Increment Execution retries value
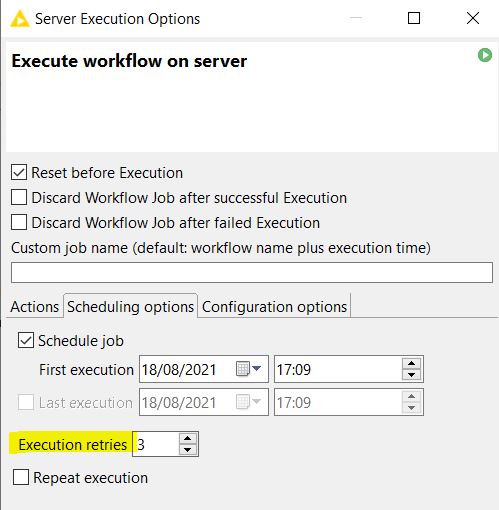 [188, 438]
